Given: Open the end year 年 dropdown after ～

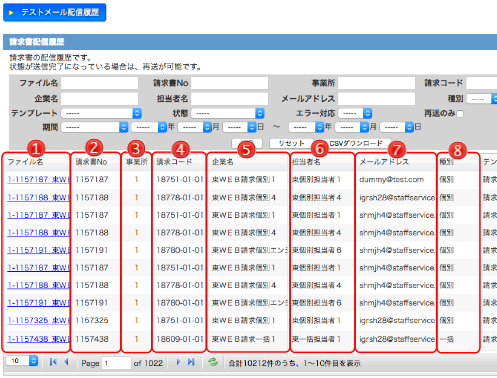Looking at the screenshot, I should 306,127.
